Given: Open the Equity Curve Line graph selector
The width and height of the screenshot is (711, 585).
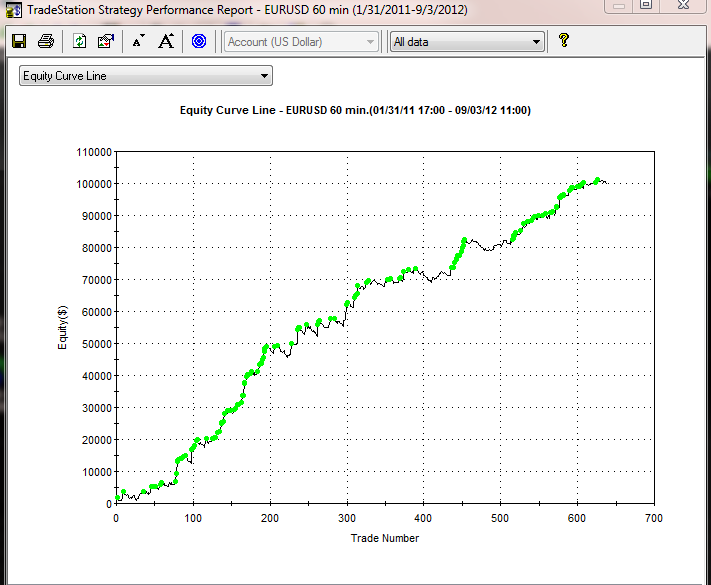Looking at the screenshot, I should (146, 76).
